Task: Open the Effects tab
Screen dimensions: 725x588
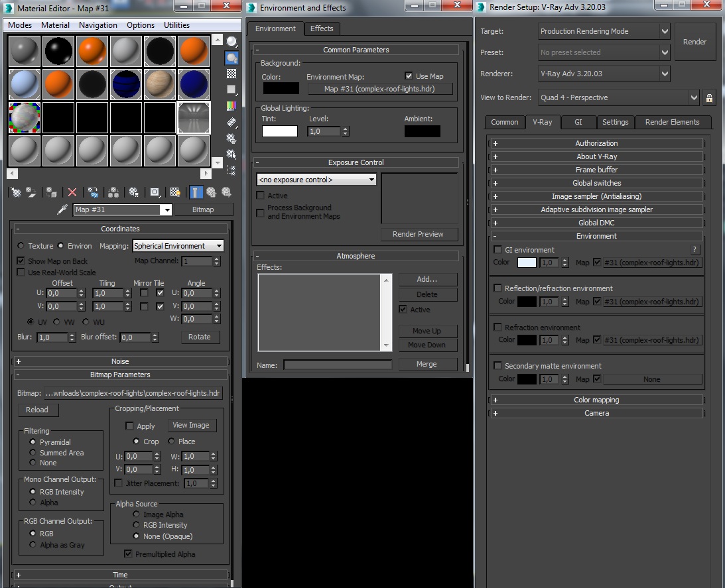Action: pos(322,29)
